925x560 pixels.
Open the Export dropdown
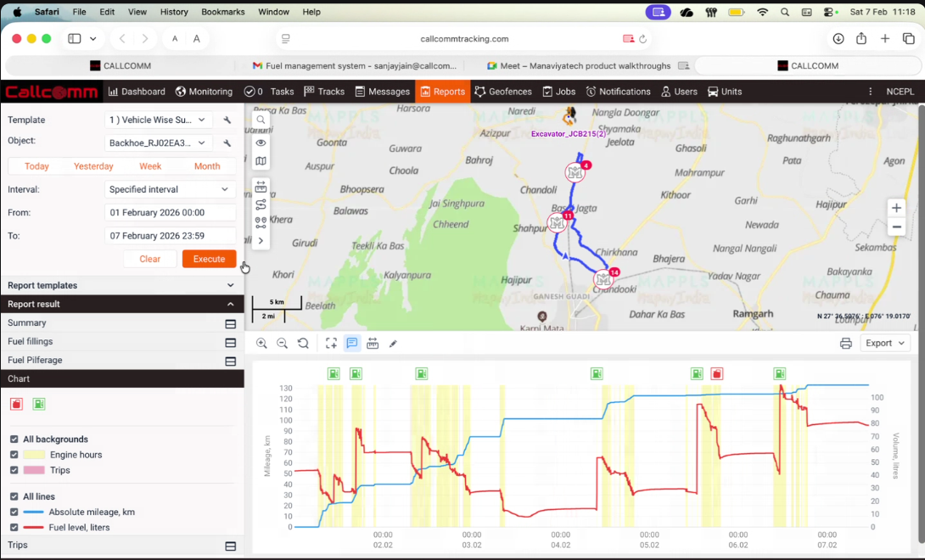point(885,343)
